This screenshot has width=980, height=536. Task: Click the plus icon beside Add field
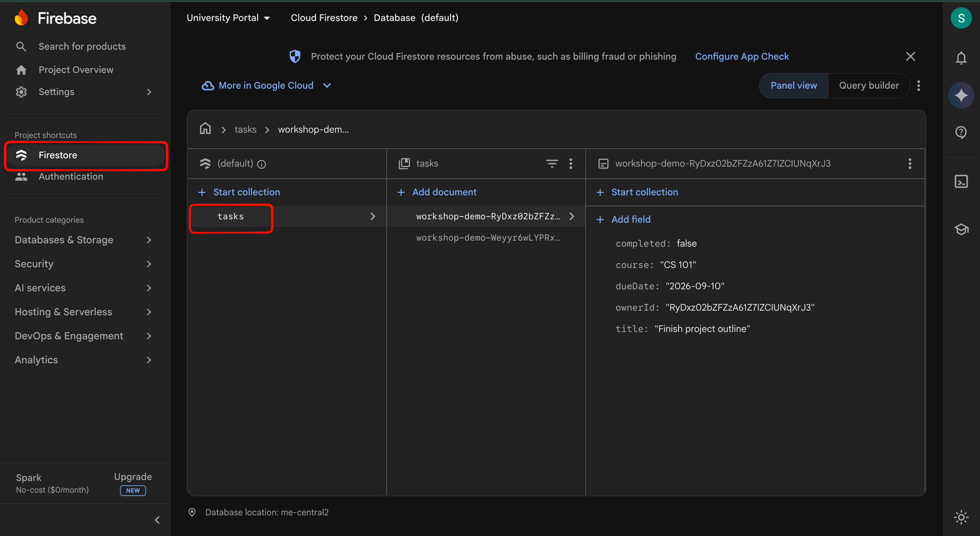coord(600,219)
